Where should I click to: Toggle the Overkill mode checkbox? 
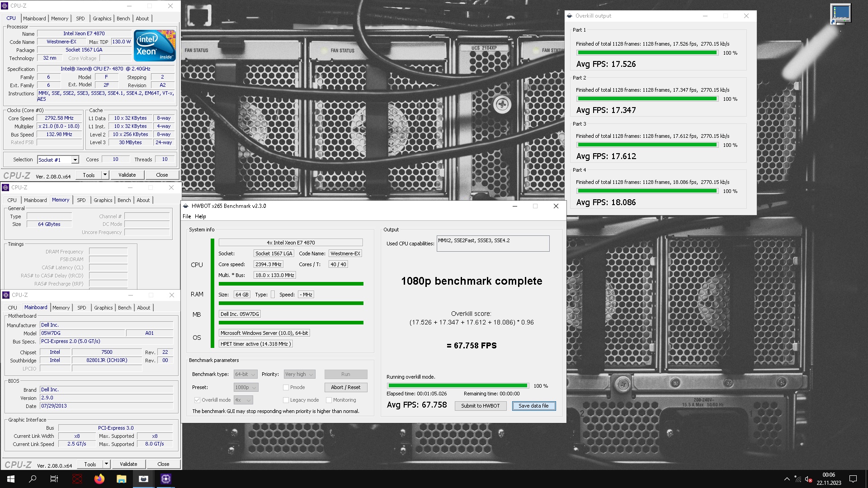coord(197,400)
